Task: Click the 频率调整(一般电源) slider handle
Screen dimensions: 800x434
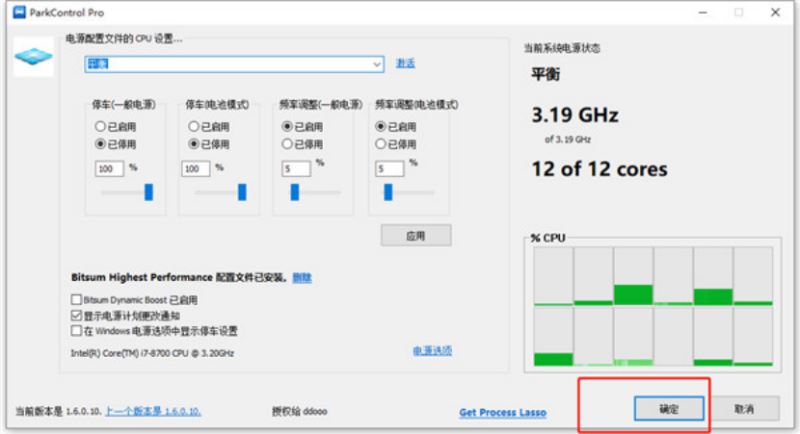Action: click(294, 192)
